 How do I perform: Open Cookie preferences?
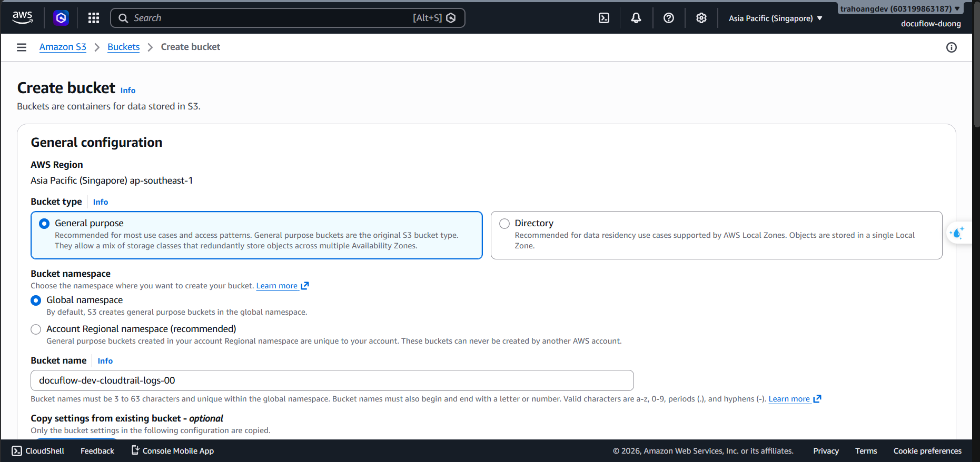927,451
